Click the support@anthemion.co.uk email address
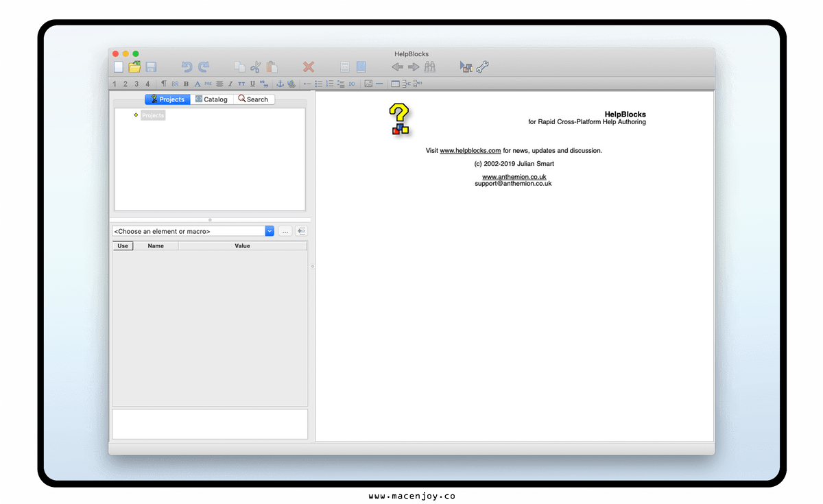 pos(513,184)
